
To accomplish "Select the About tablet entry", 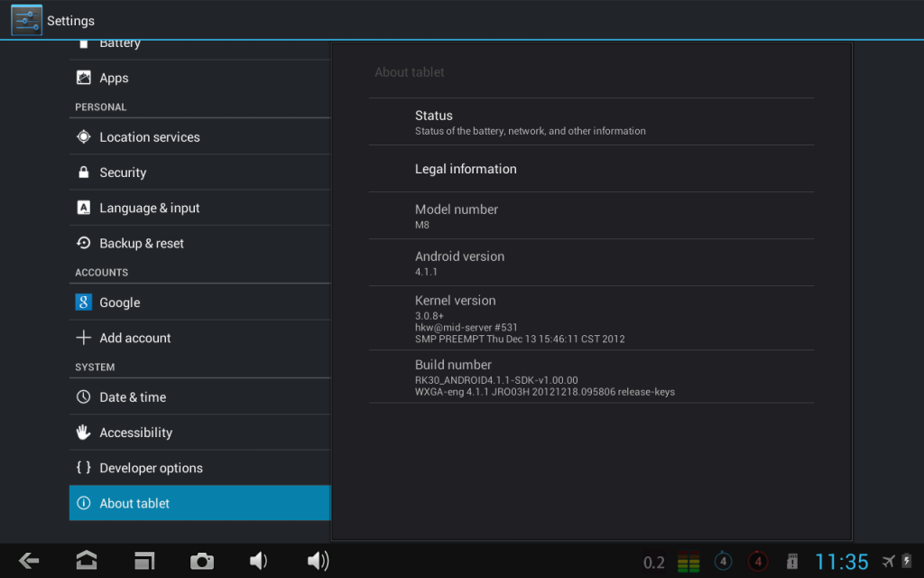I will [x=199, y=503].
